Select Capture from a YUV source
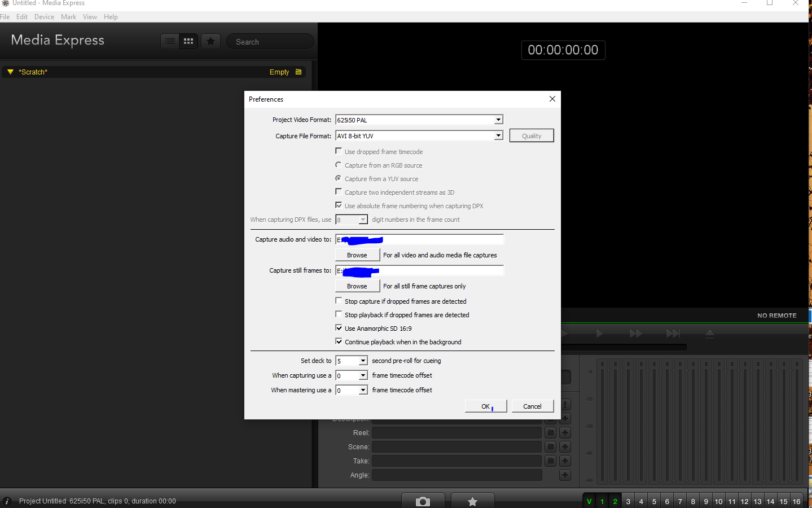812x508 pixels. click(339, 178)
